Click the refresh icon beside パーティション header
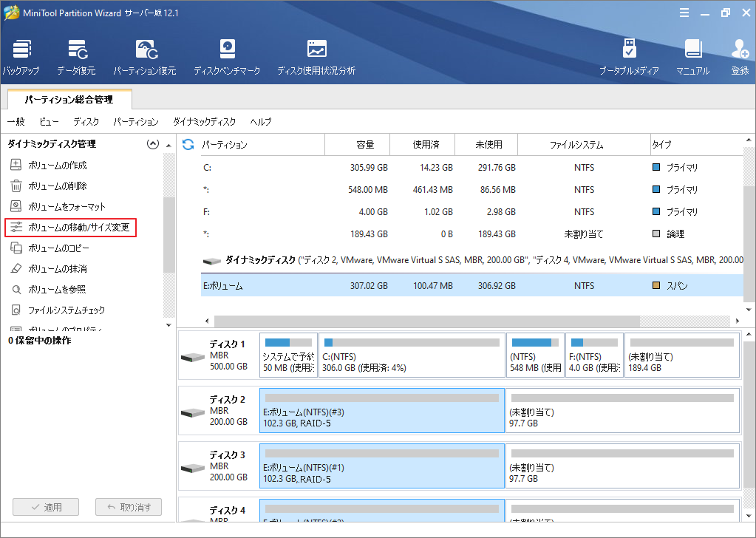Image resolution: width=756 pixels, height=538 pixels. click(x=188, y=144)
